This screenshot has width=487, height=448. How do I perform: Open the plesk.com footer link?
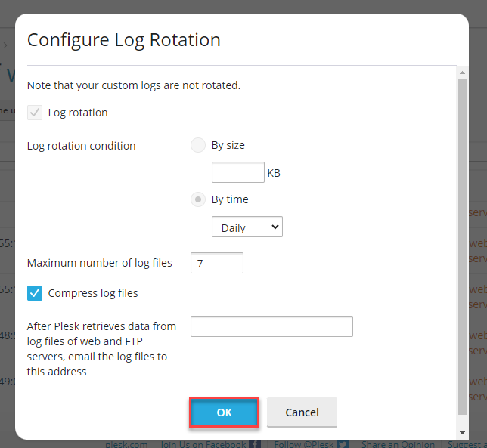coord(126,444)
